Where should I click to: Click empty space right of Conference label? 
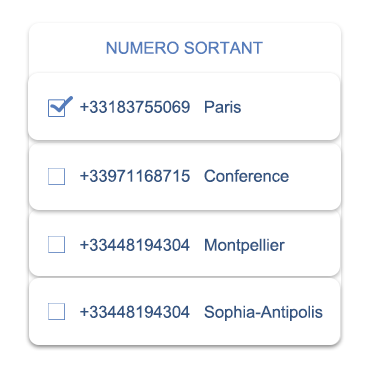[x=313, y=176]
